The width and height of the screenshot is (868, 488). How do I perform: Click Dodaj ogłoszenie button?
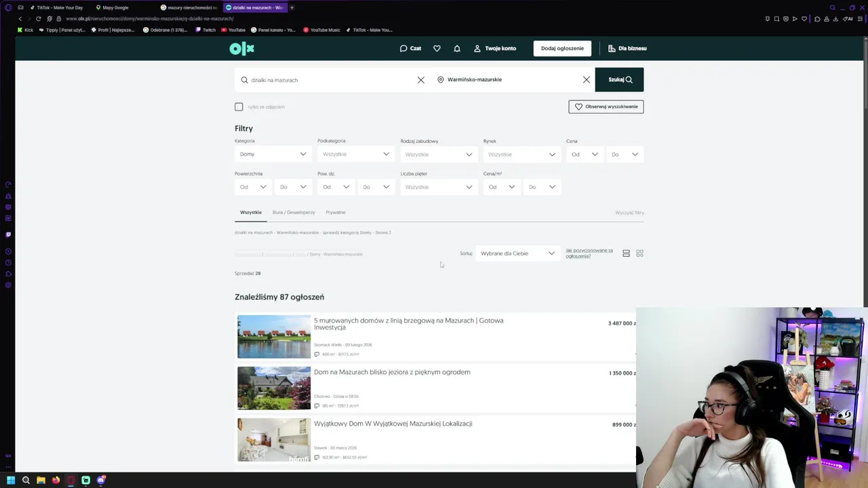pos(562,48)
